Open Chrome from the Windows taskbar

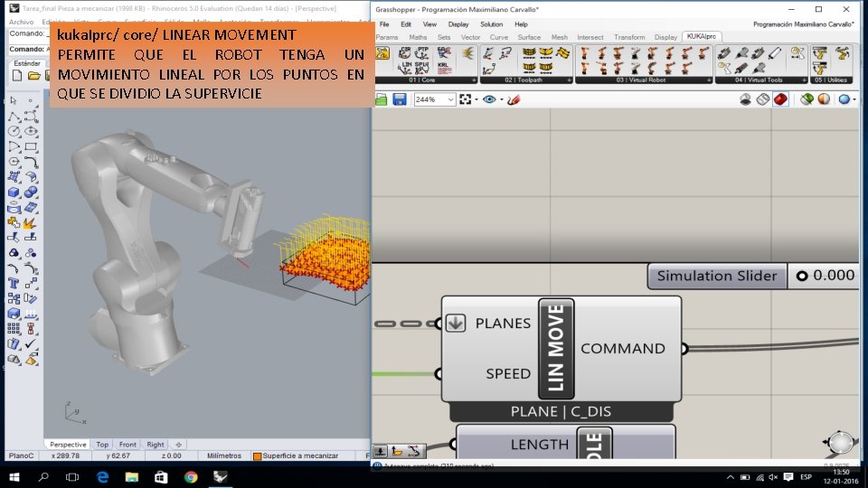click(191, 477)
